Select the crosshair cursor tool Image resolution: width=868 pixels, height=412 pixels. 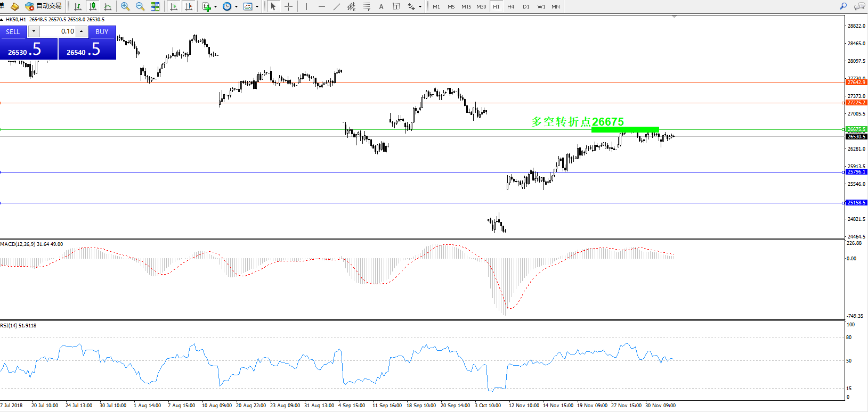click(288, 6)
